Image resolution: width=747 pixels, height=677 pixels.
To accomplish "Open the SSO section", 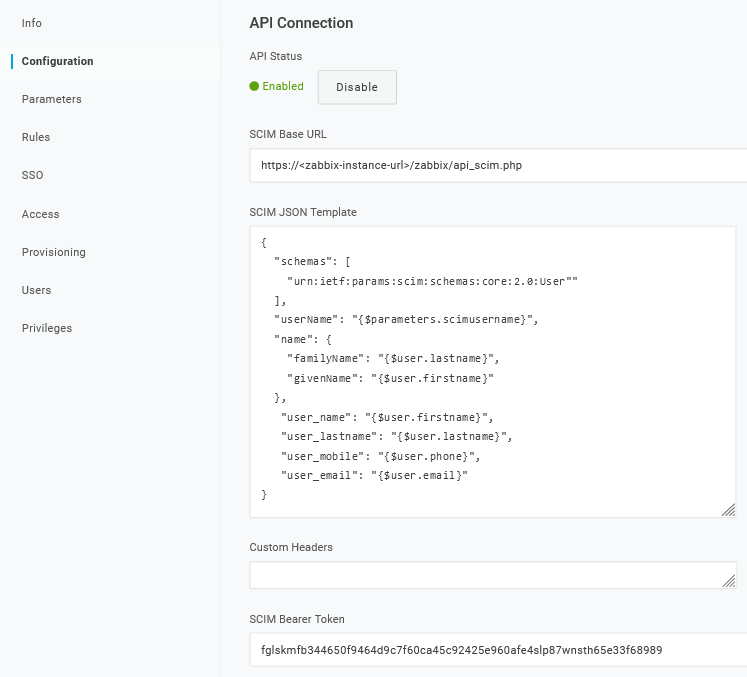I will (x=33, y=175).
